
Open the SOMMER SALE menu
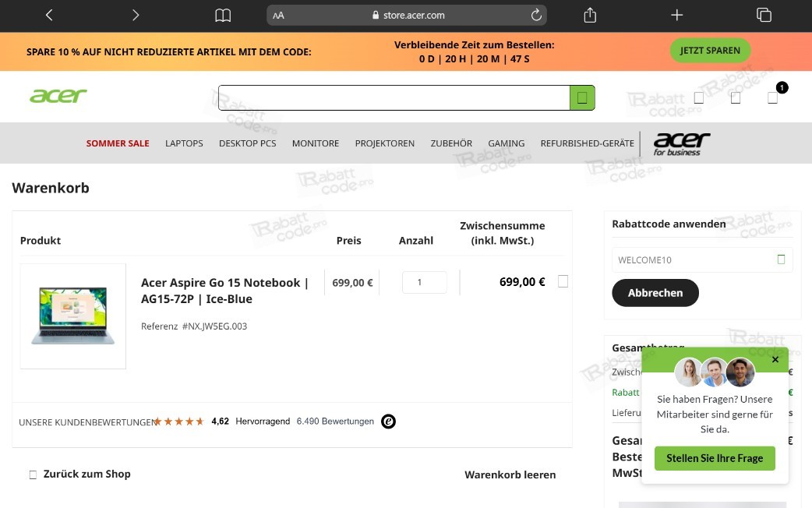118,143
